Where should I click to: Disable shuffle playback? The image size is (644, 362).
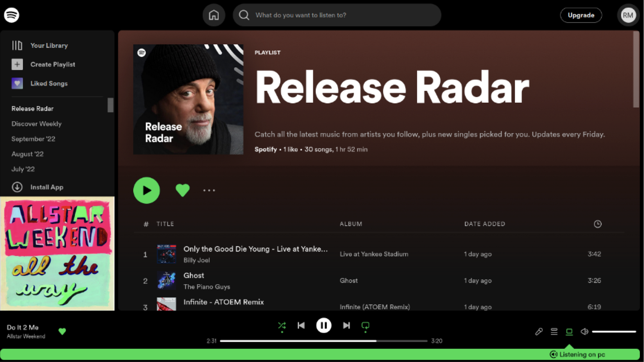click(282, 325)
